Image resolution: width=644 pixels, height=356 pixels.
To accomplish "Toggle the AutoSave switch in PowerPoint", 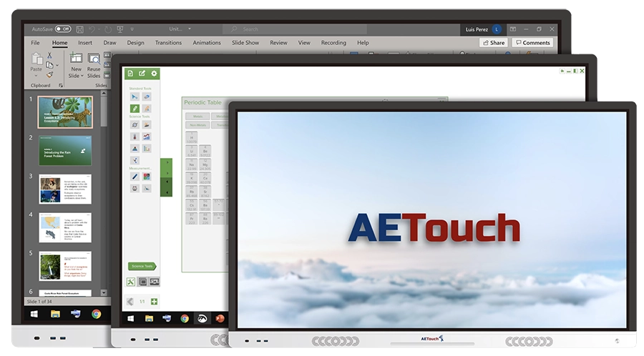I will point(63,29).
